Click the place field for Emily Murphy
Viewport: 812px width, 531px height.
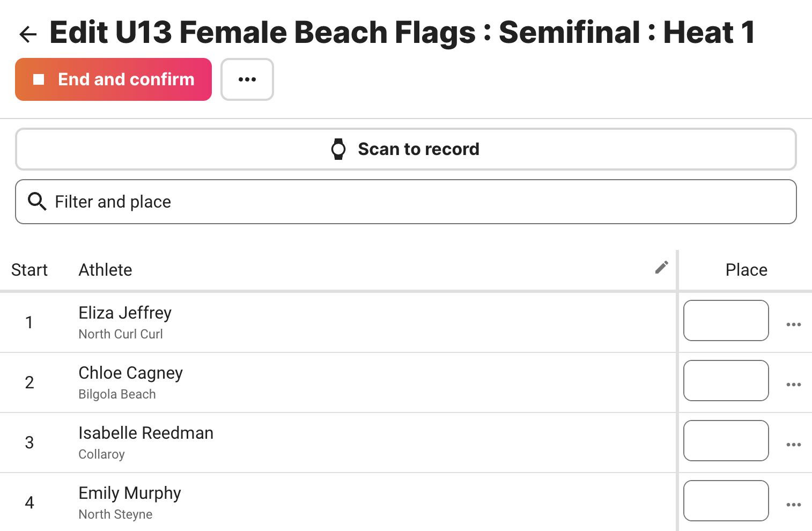[726, 501]
